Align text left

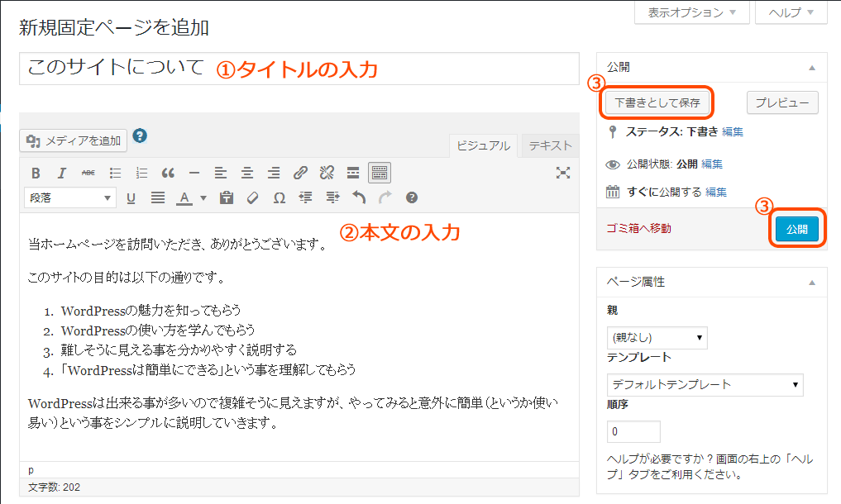click(221, 174)
